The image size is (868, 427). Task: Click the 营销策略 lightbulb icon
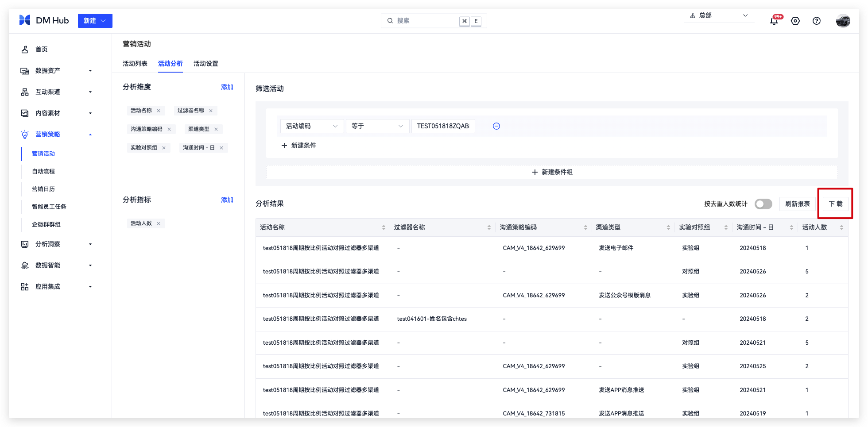pos(25,135)
